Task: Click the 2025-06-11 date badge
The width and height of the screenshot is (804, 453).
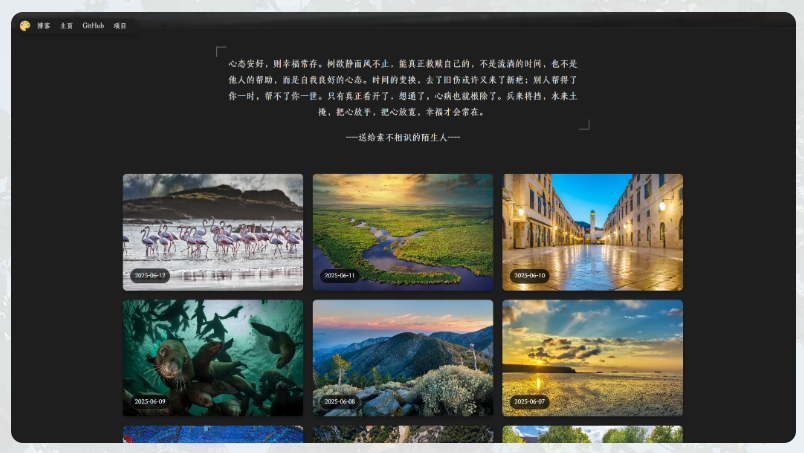Action: (339, 275)
